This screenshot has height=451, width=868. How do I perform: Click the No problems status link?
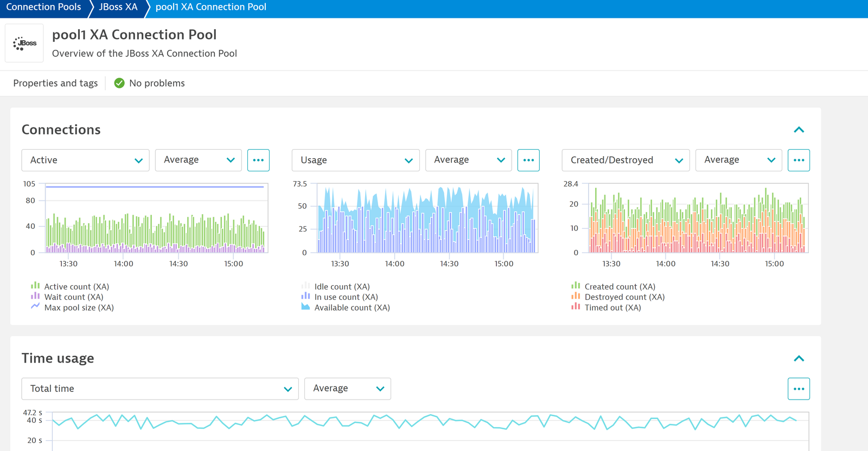157,83
